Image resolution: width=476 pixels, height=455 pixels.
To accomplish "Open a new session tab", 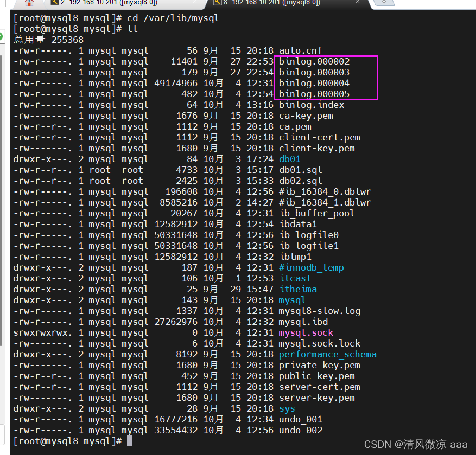I will [384, 2].
